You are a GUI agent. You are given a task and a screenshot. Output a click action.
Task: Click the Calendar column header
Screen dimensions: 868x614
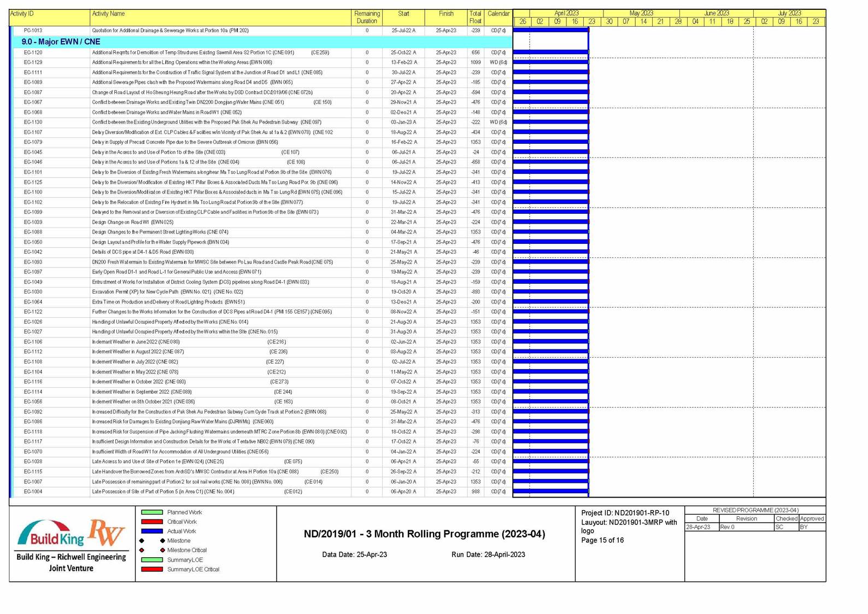coord(498,17)
